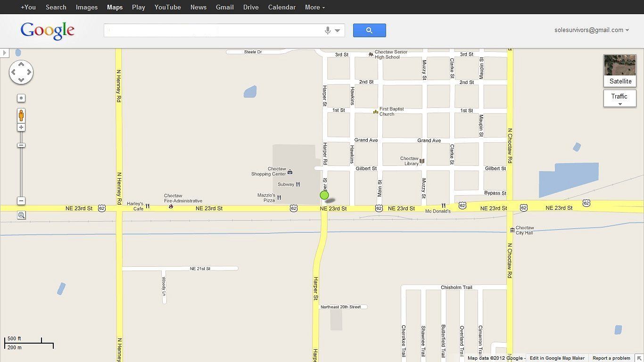
Task: Expand the search options dropdown arrow
Action: (x=338, y=31)
